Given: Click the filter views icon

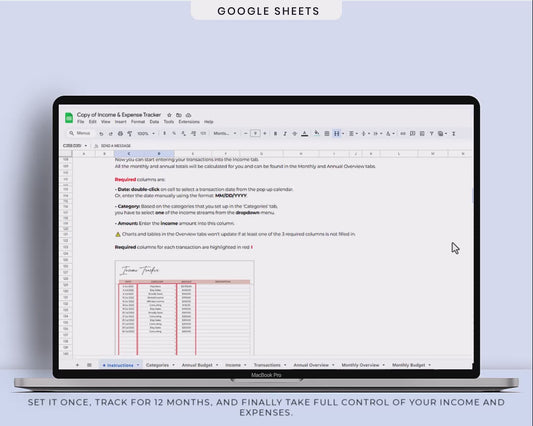Looking at the screenshot, I should pyautogui.click(x=441, y=134).
